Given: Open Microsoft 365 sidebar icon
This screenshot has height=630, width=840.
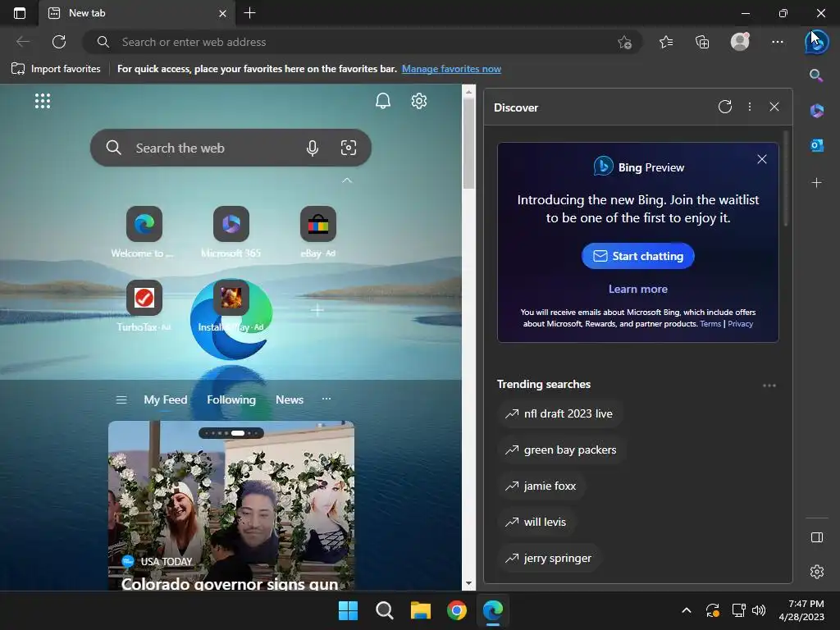Looking at the screenshot, I should click(816, 111).
